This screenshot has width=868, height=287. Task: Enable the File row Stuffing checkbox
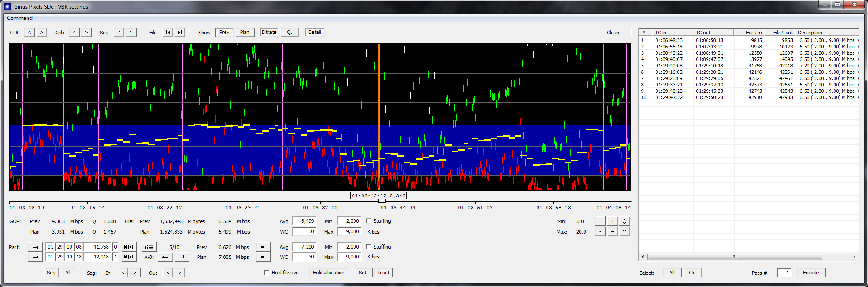[368, 221]
